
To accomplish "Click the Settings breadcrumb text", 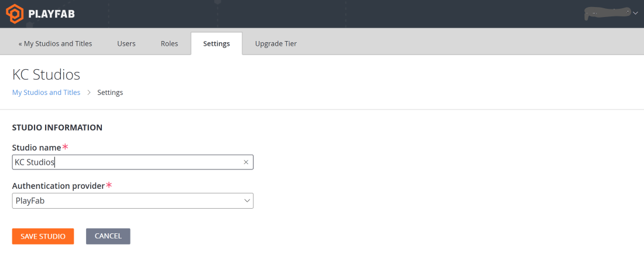I will [x=110, y=93].
